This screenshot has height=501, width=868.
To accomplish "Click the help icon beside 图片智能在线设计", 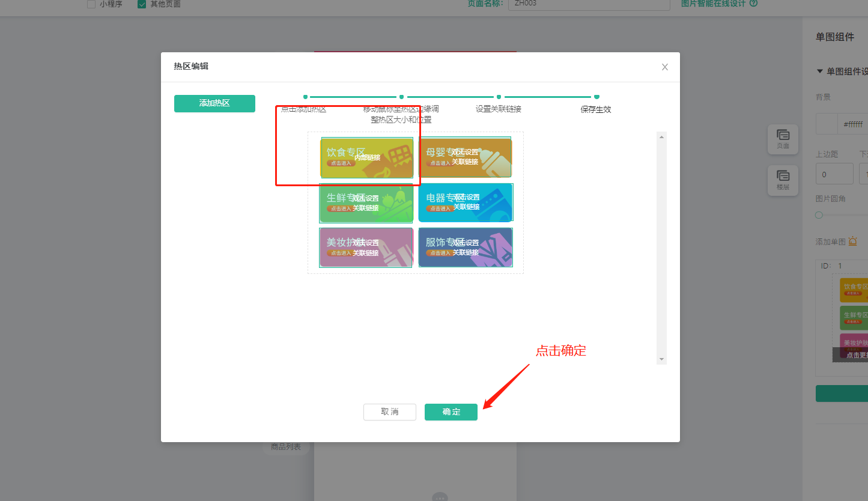I will coord(753,4).
